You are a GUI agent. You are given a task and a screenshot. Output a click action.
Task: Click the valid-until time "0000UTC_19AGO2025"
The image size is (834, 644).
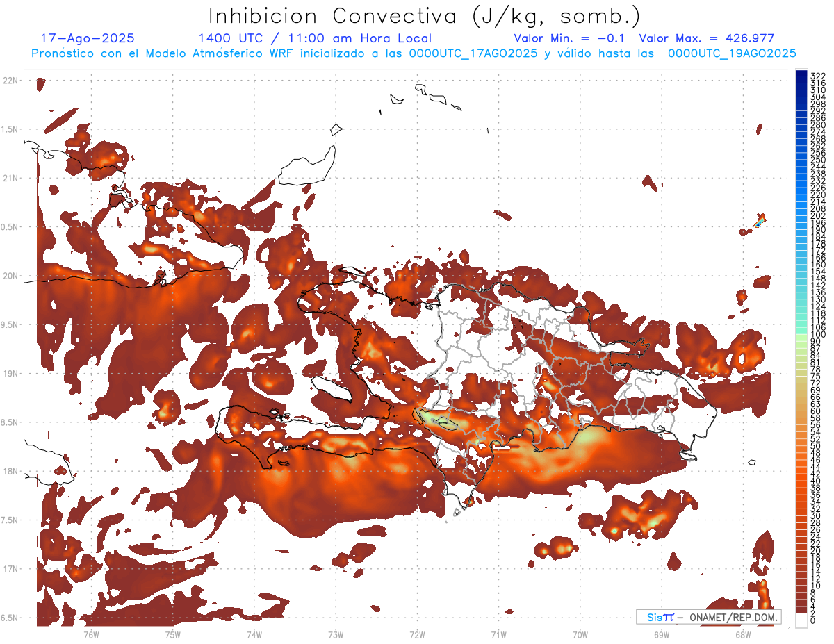point(732,53)
